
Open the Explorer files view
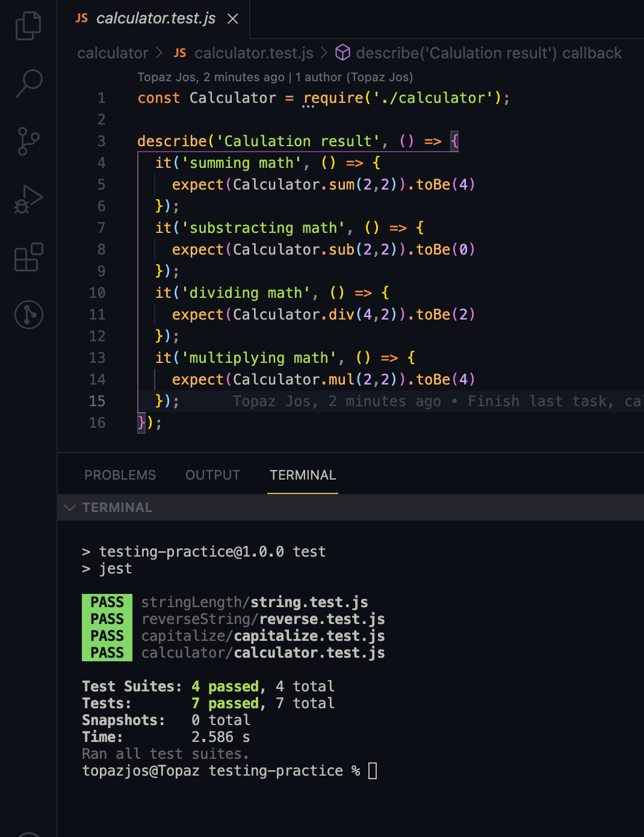[28, 26]
